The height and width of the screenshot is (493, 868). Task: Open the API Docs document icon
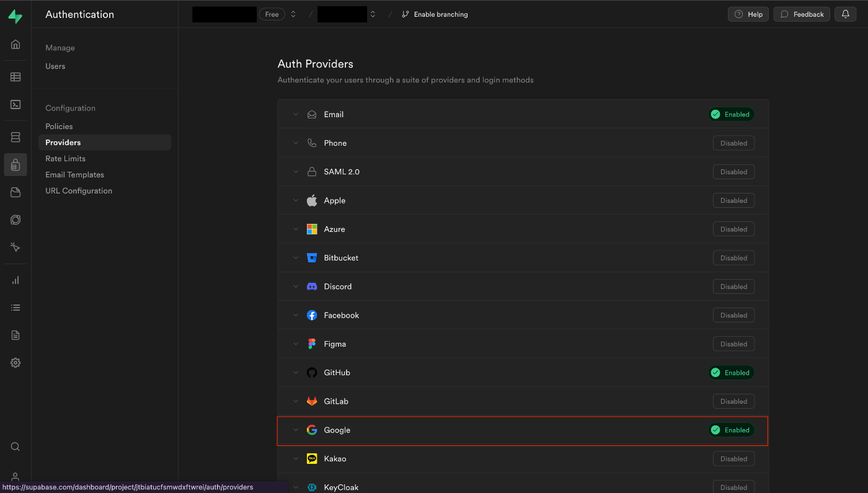(x=15, y=335)
